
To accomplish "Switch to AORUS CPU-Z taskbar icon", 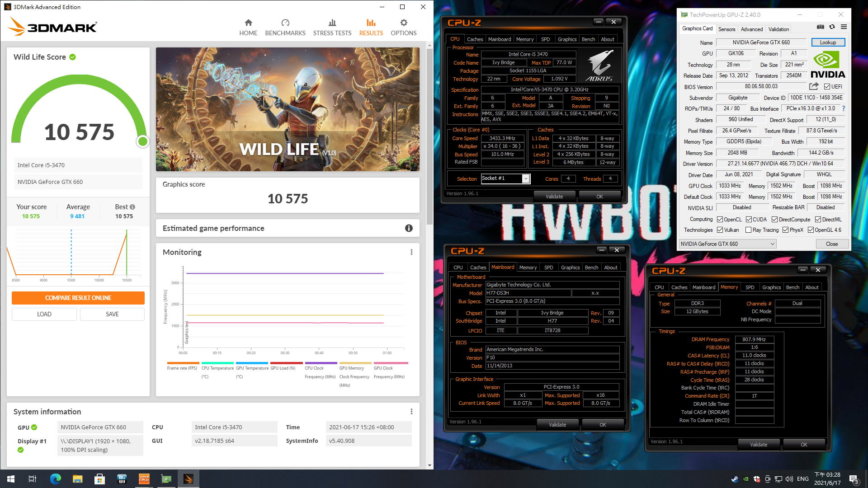I will pyautogui.click(x=144, y=479).
